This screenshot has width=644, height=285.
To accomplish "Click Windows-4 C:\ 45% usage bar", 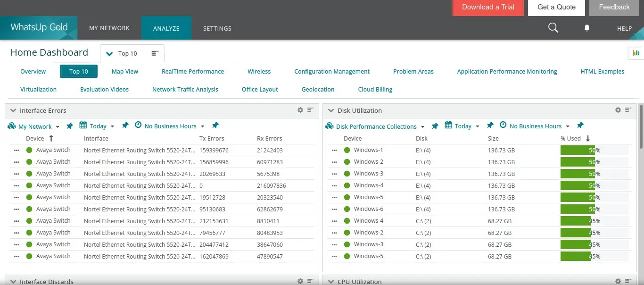I will (x=594, y=221).
